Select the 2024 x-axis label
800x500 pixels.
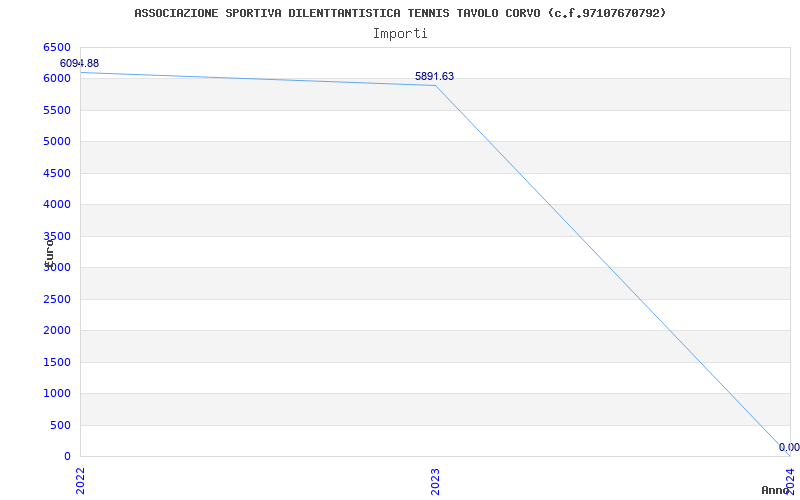coord(790,481)
